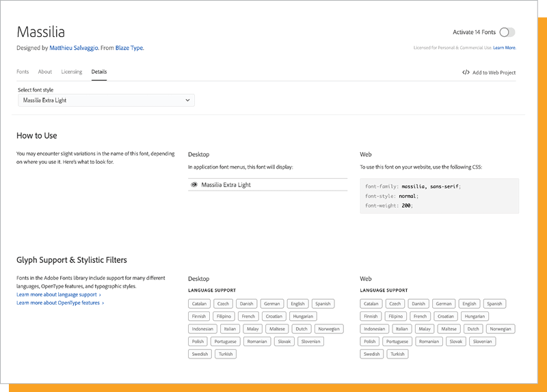The image size is (547, 392).
Task: Choose German tag under Web language support
Action: 444,304
